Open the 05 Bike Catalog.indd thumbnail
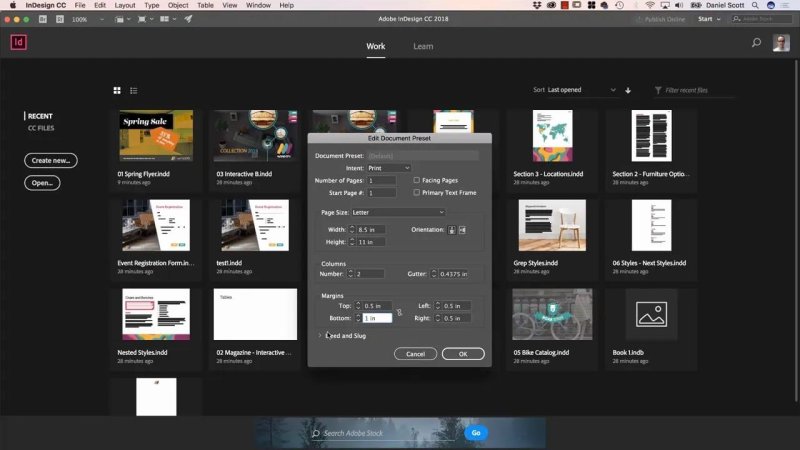800x450 pixels. [x=553, y=314]
